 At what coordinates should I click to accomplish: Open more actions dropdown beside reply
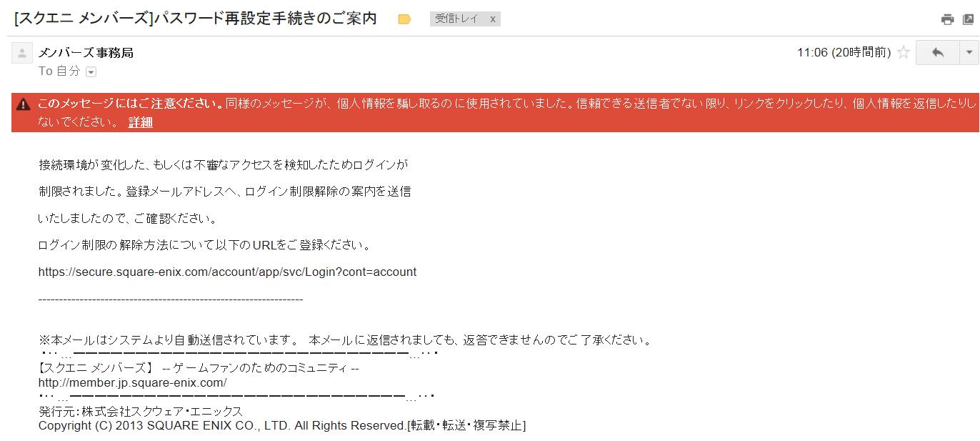[969, 52]
